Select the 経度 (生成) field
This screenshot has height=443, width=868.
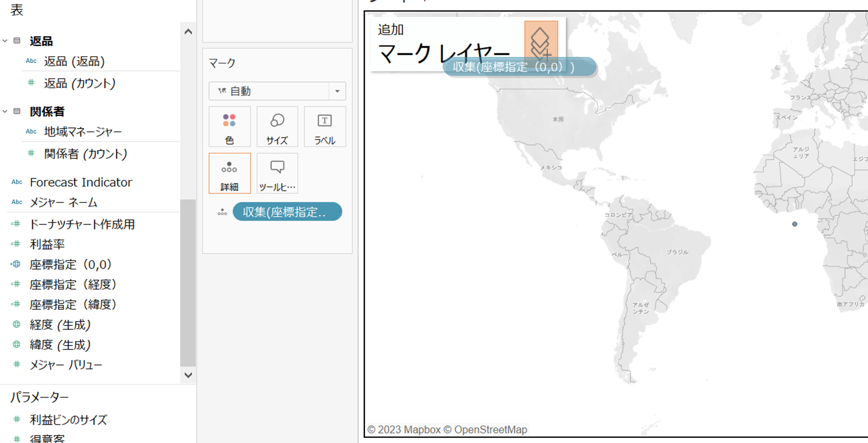pos(60,325)
